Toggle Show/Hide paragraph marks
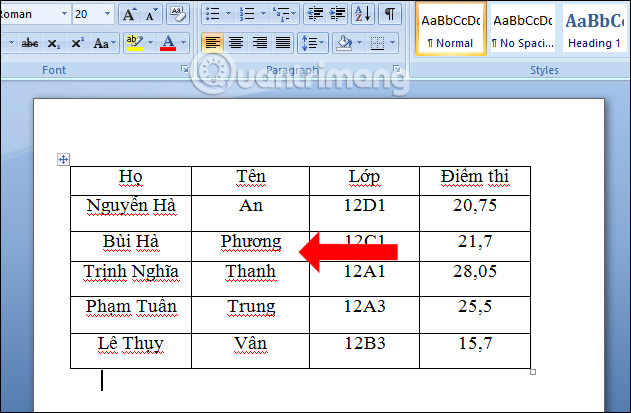This screenshot has height=413, width=631. tap(390, 14)
